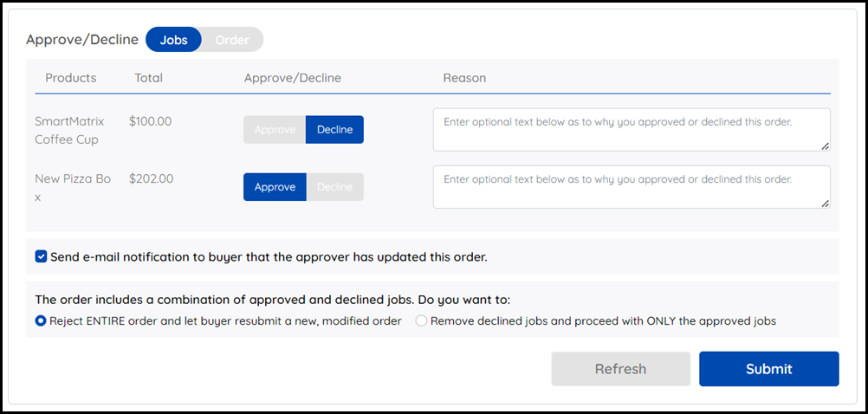Uncheck the send e-mail notification checkbox

pos(41,256)
